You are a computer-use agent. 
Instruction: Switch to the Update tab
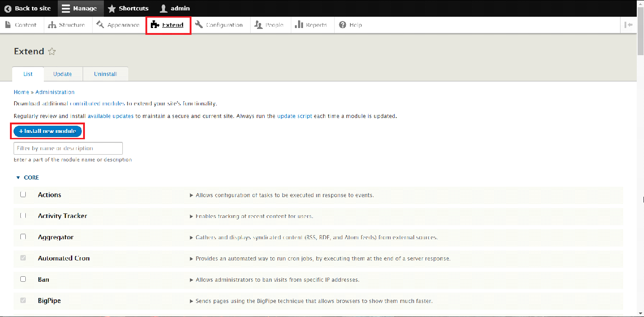pyautogui.click(x=62, y=74)
